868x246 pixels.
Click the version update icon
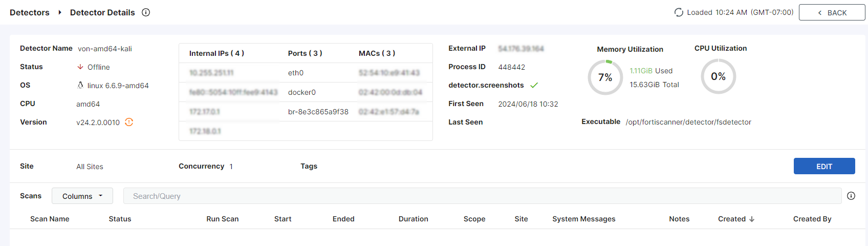point(129,122)
